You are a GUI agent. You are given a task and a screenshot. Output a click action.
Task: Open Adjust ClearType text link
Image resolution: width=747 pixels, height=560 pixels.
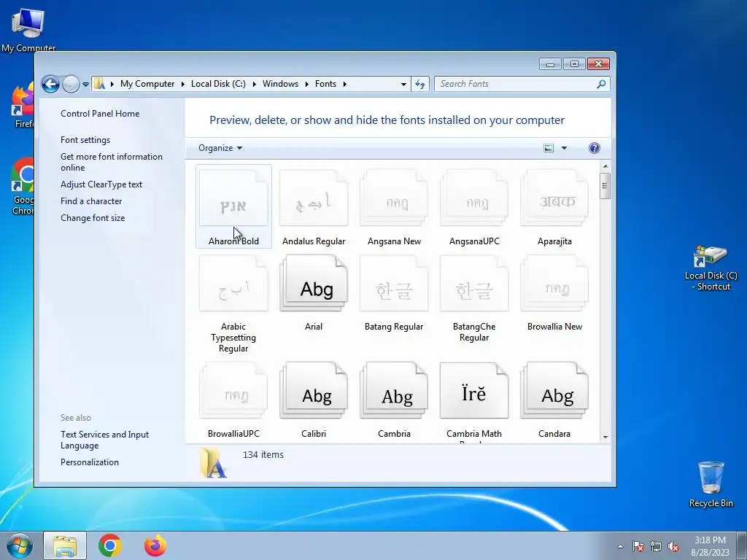tap(101, 184)
